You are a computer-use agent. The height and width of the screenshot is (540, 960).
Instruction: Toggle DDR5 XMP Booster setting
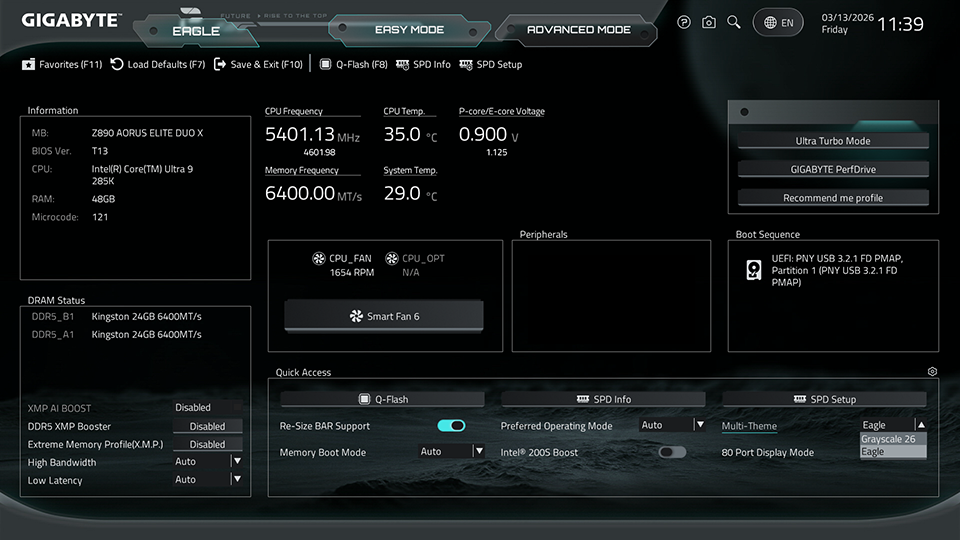(208, 426)
